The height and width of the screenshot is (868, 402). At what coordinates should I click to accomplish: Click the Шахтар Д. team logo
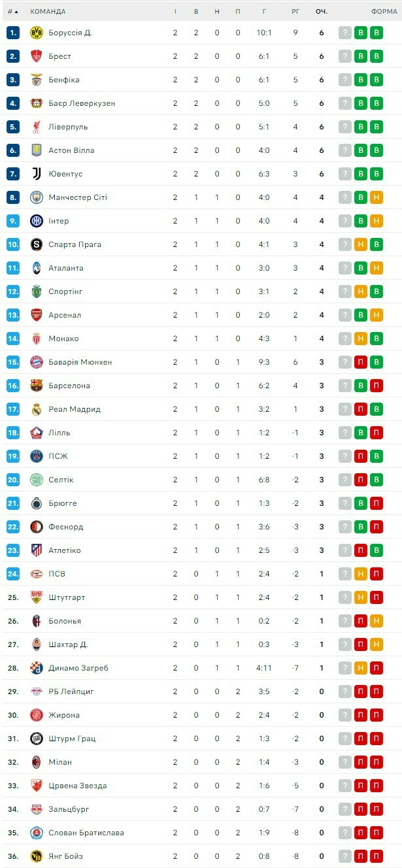(x=36, y=644)
